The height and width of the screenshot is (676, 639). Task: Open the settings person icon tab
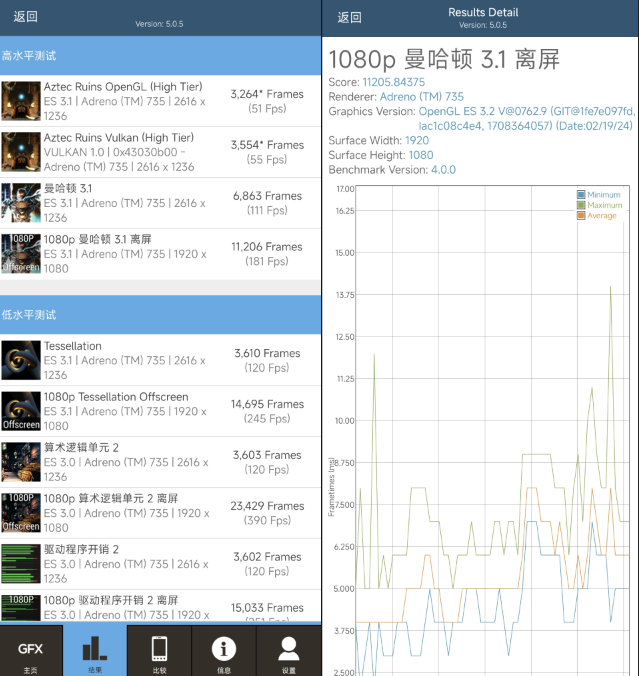point(288,651)
